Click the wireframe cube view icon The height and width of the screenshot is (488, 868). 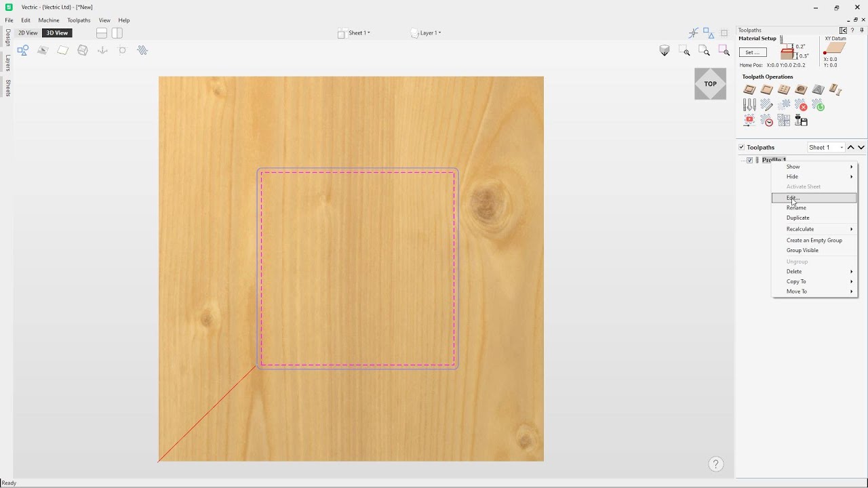coord(83,50)
